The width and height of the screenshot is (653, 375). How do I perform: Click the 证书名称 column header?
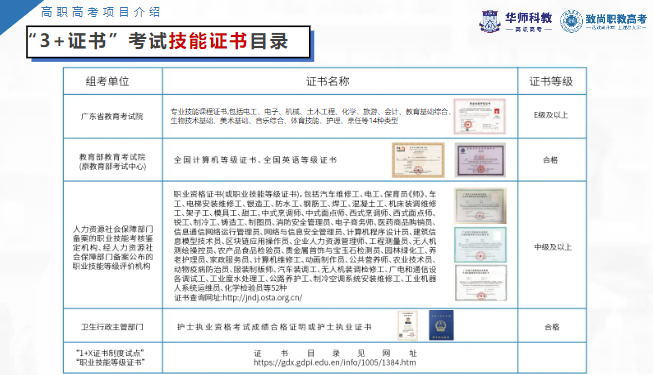(x=327, y=81)
